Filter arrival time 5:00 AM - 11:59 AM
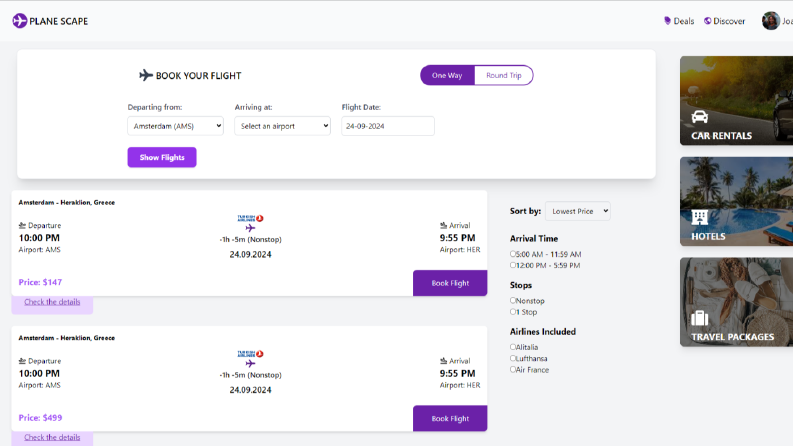793x446 pixels. 513,254
